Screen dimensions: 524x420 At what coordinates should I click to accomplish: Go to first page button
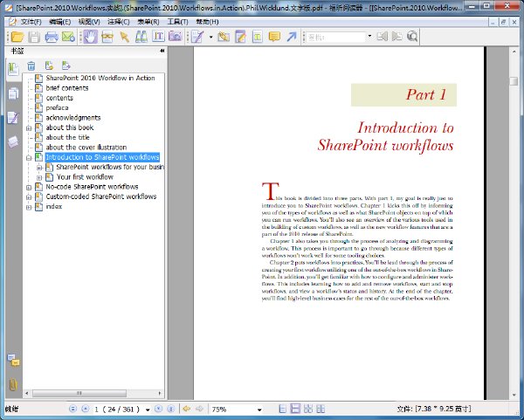tap(72, 409)
